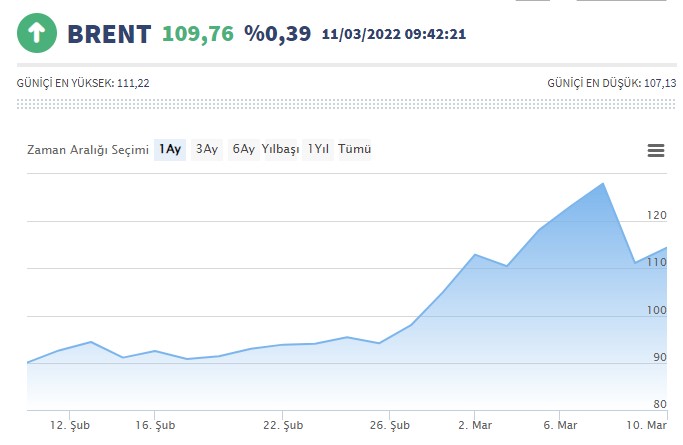Click the 110 y-axis label
The height and width of the screenshot is (445, 683).
pyautogui.click(x=656, y=262)
